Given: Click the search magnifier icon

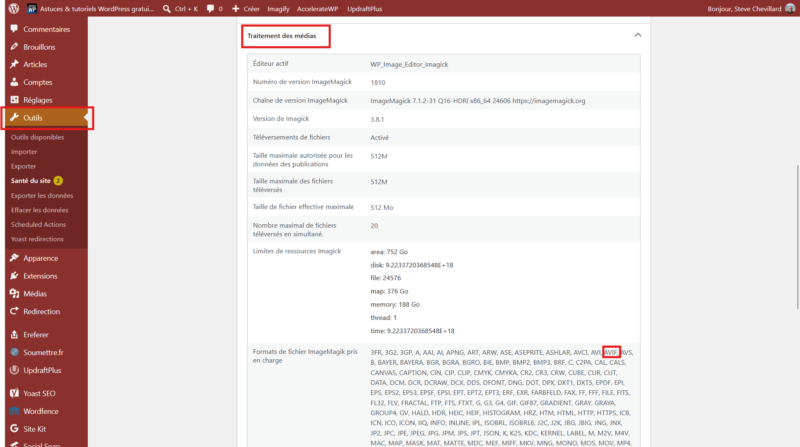Looking at the screenshot, I should [166, 9].
